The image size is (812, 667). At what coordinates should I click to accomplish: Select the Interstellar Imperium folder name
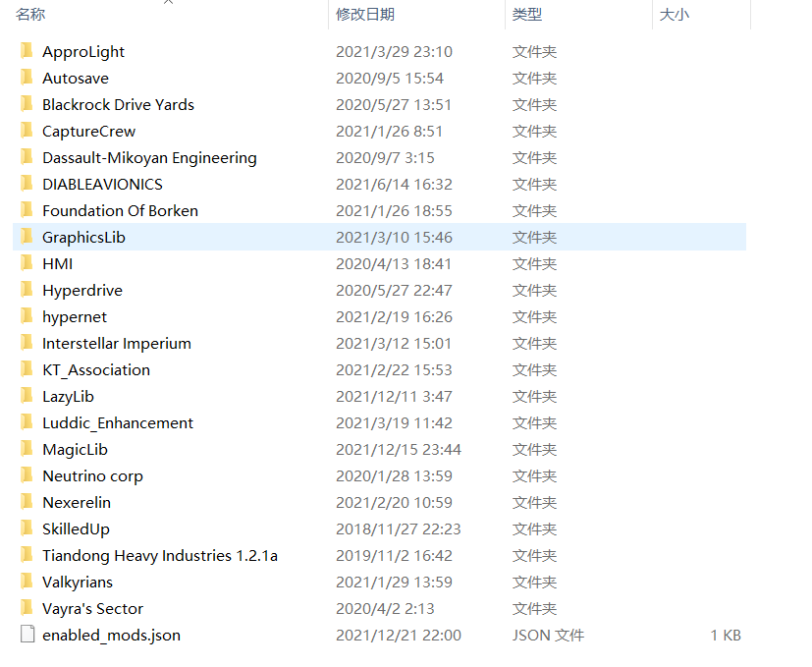click(116, 343)
